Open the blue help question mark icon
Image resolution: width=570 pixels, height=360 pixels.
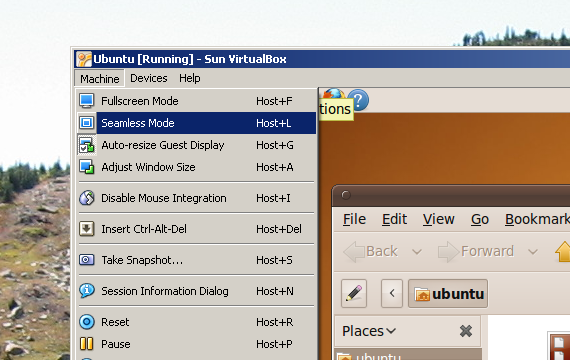point(358,100)
